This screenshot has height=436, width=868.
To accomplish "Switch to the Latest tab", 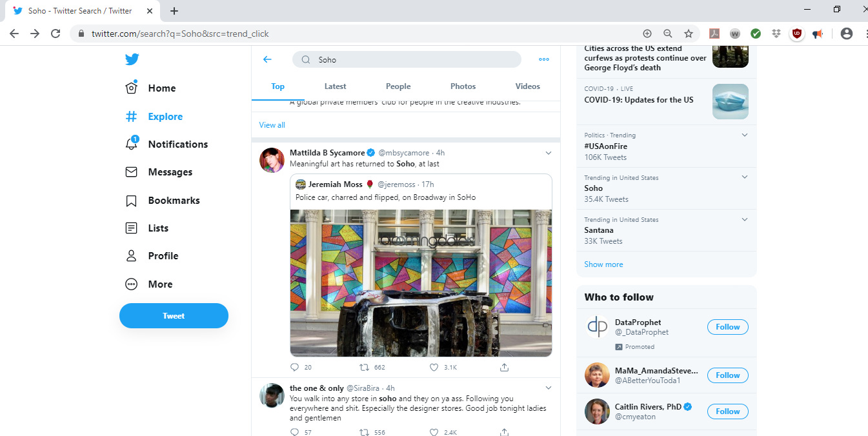I will 335,86.
